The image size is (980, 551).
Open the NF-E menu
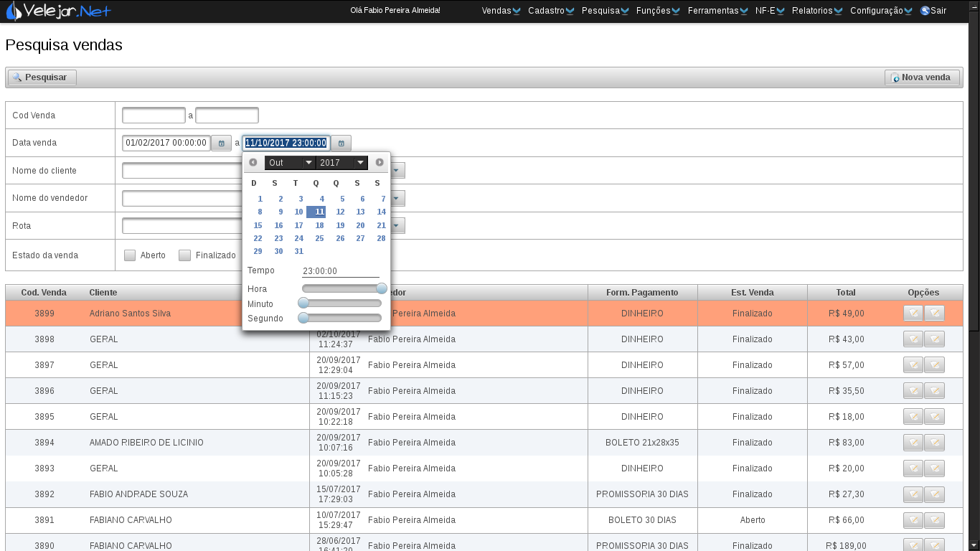pyautogui.click(x=770, y=11)
